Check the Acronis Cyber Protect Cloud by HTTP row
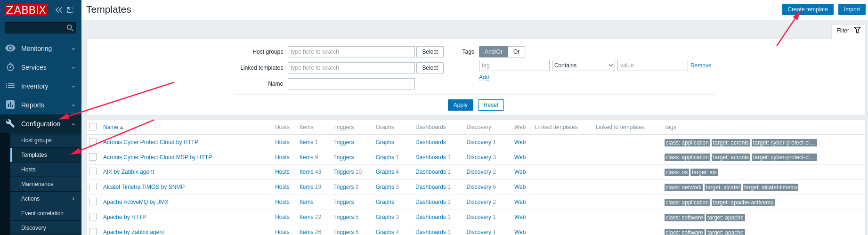Viewport: 868px width, 235px height. 93,142
